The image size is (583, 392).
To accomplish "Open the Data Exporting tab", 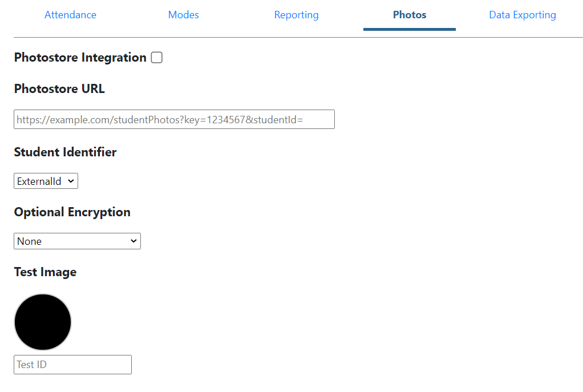I will [x=522, y=15].
